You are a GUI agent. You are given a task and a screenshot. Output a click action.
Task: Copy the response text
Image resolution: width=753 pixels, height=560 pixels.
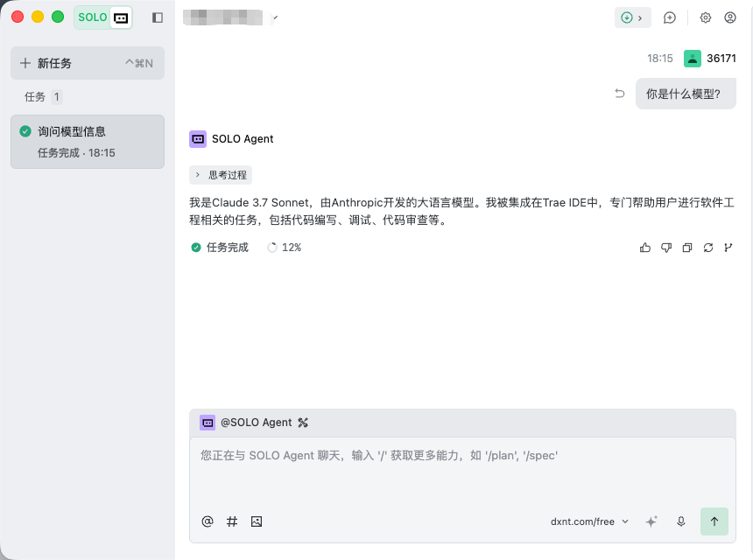[x=687, y=248]
